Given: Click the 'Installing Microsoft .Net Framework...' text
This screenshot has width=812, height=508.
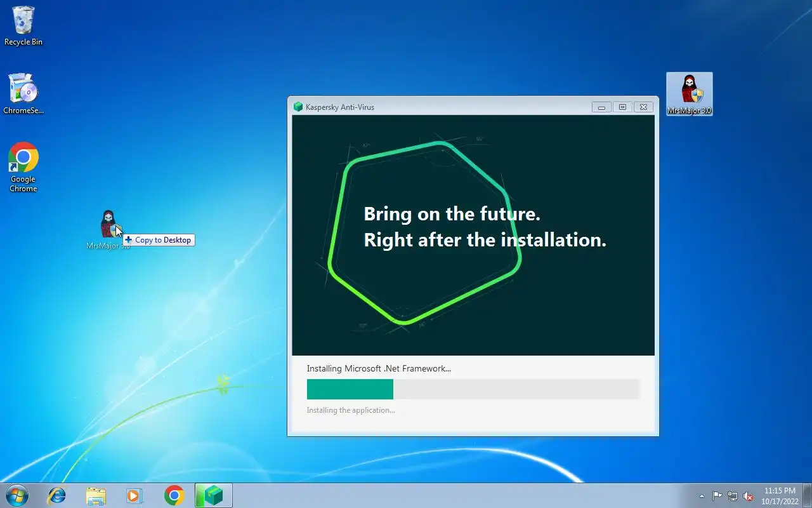Looking at the screenshot, I should pyautogui.click(x=379, y=368).
